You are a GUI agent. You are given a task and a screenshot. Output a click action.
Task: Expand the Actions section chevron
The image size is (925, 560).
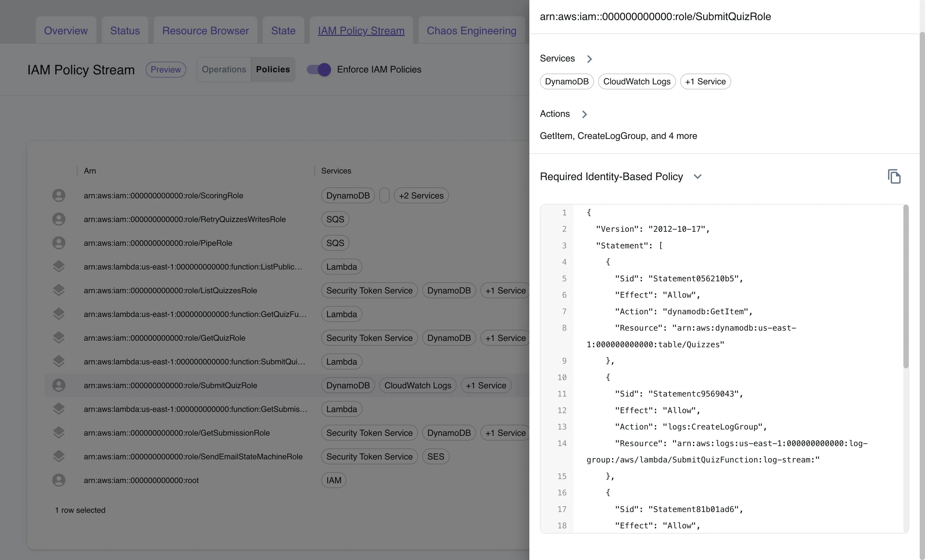click(x=584, y=114)
